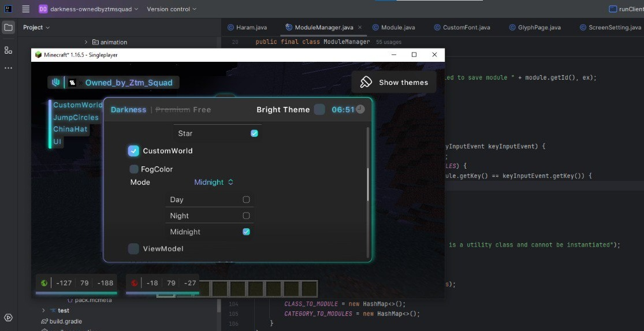Image resolution: width=644 pixels, height=331 pixels.
Task: Click the Darkness client logo icon
Action: coord(56,83)
